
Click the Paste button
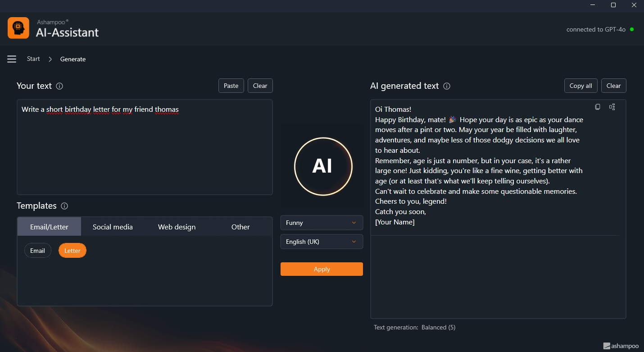tap(231, 86)
